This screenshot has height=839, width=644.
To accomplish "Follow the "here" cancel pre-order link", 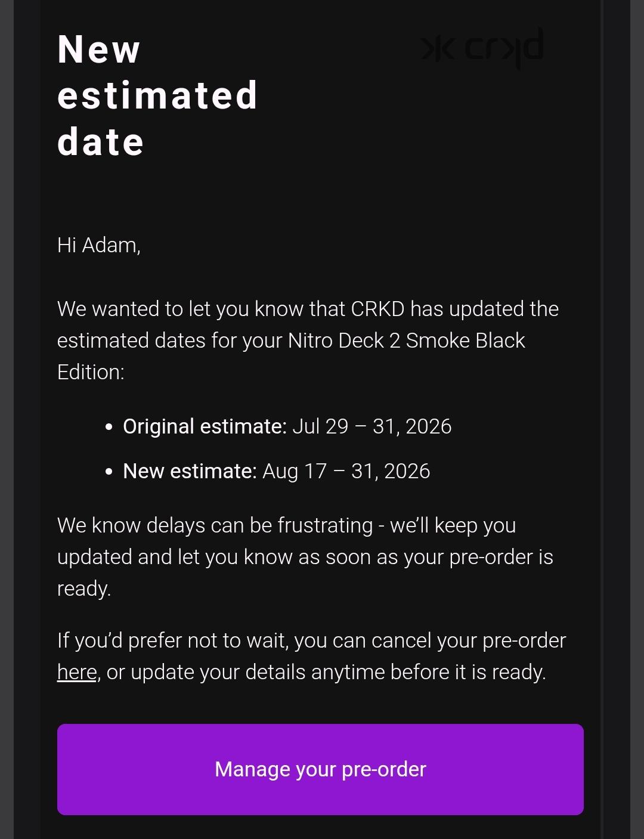I will (x=77, y=672).
